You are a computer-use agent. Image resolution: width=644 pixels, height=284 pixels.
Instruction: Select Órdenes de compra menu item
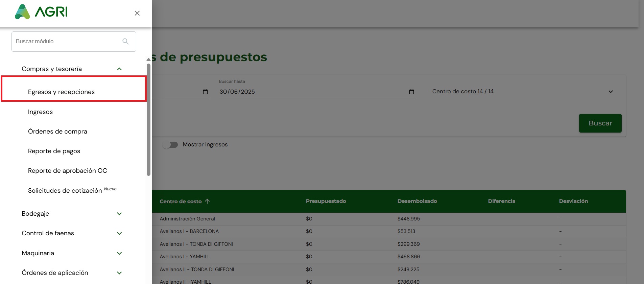(57, 132)
